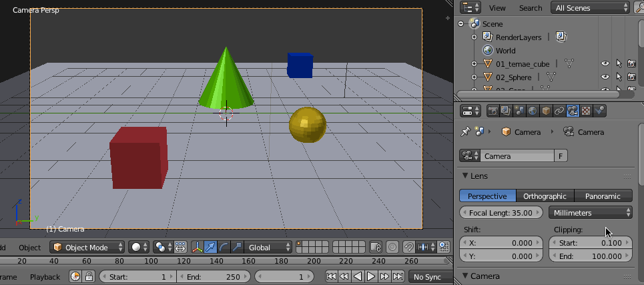The width and height of the screenshot is (644, 285).
Task: Open the World properties tab
Action: click(x=533, y=111)
